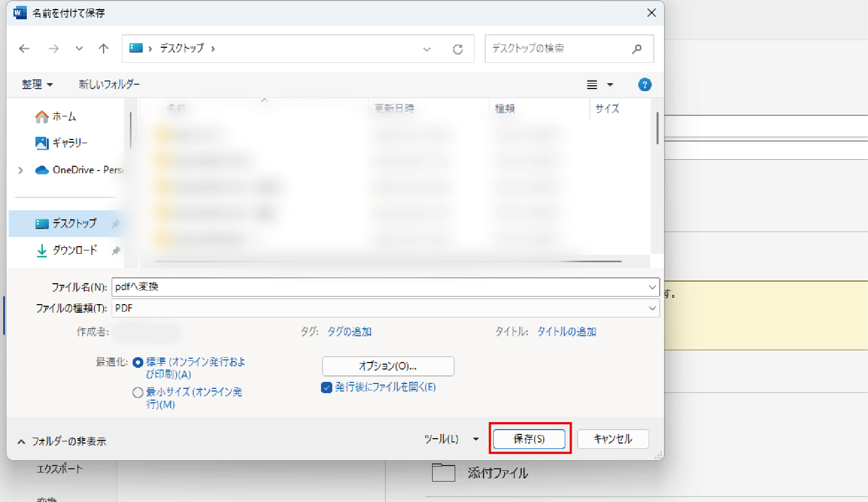The width and height of the screenshot is (868, 502).
Task: Select 最小サイズ optimization radio button
Action: point(137,393)
